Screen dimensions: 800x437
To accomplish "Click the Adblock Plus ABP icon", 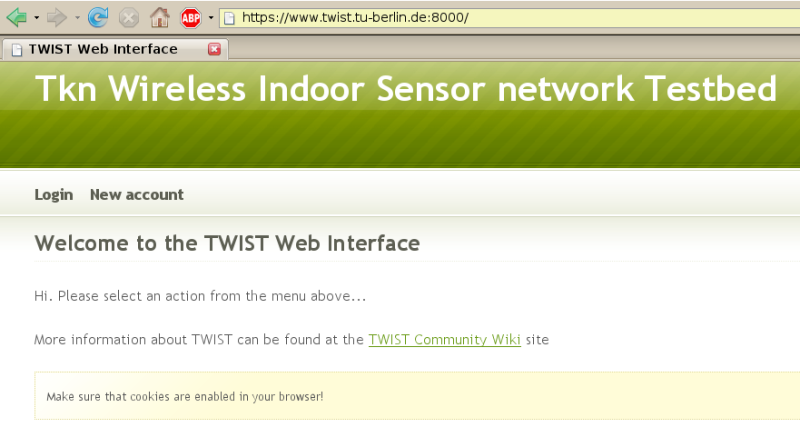I will (x=191, y=18).
